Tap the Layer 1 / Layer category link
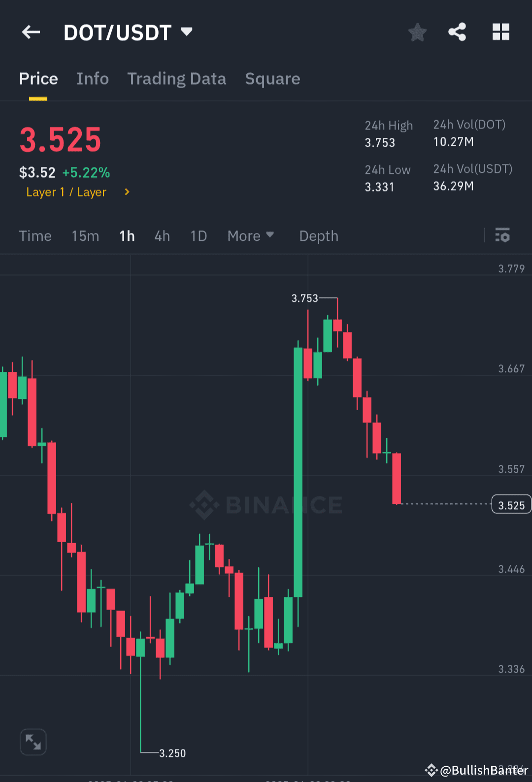This screenshot has width=532, height=782. click(66, 192)
